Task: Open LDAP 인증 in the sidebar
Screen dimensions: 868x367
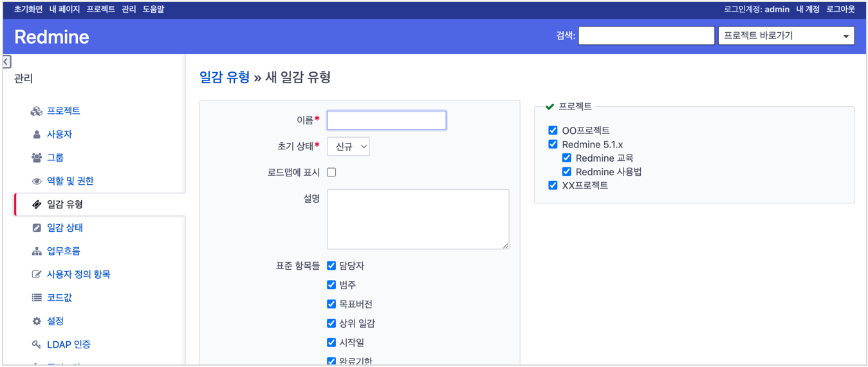Action: click(69, 344)
